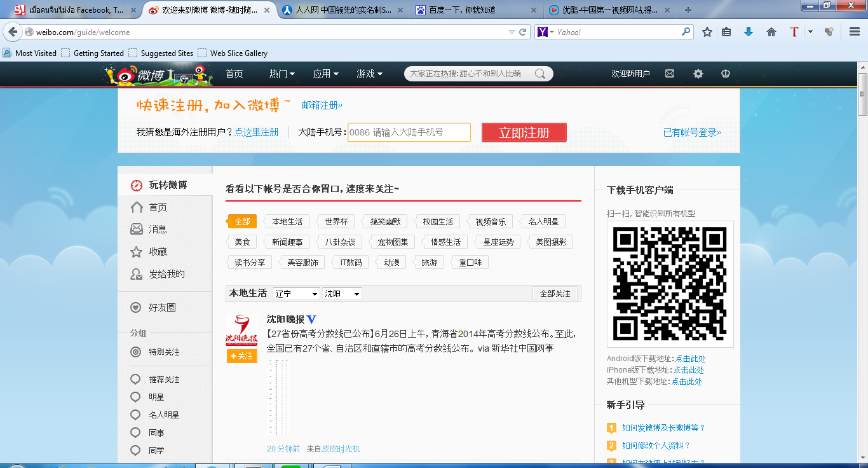
Task: Open the bookmarks list icon
Action: pos(726,32)
